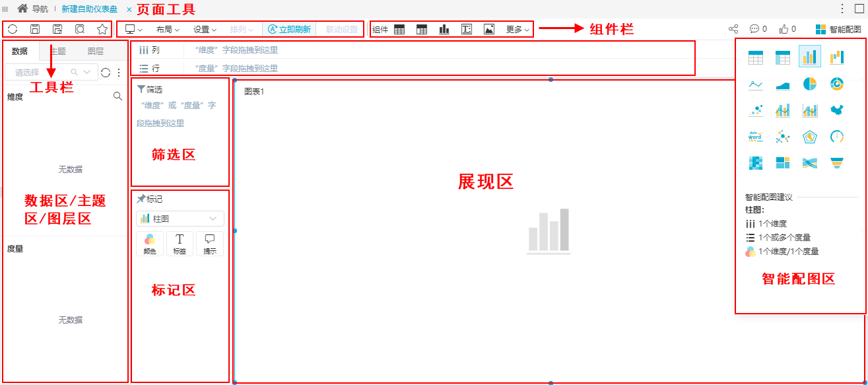Choose the column chart type
Viewport: 868px width, 385px height.
(810, 57)
